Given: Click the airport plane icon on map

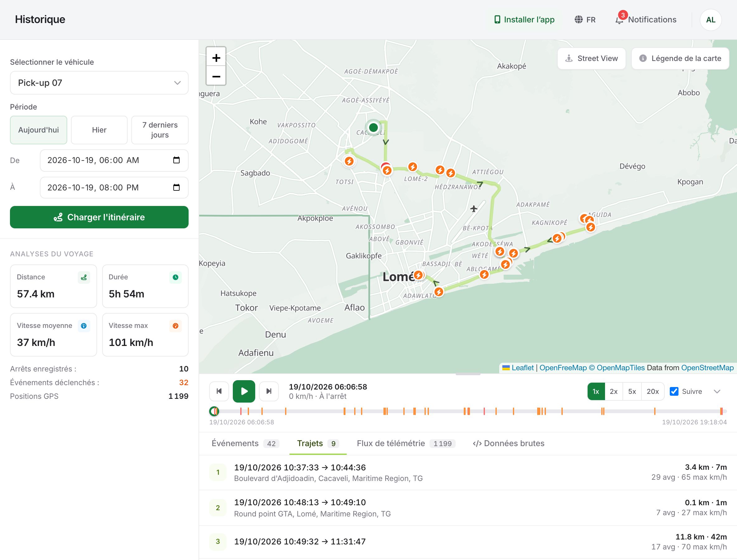Looking at the screenshot, I should coord(474,209).
